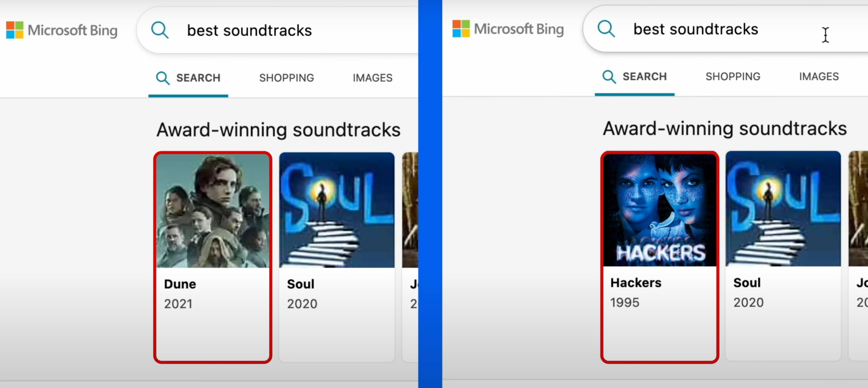
Task: Click the Dune title link
Action: coord(180,284)
